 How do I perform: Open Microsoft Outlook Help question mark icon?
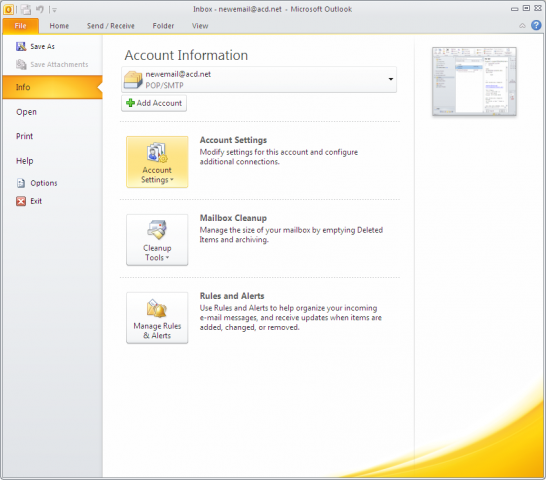tap(536, 25)
